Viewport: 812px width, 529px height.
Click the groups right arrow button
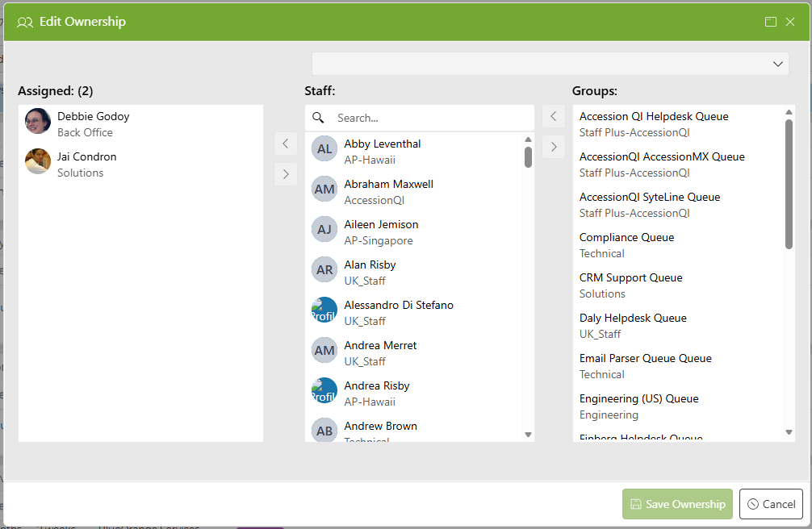click(x=554, y=147)
